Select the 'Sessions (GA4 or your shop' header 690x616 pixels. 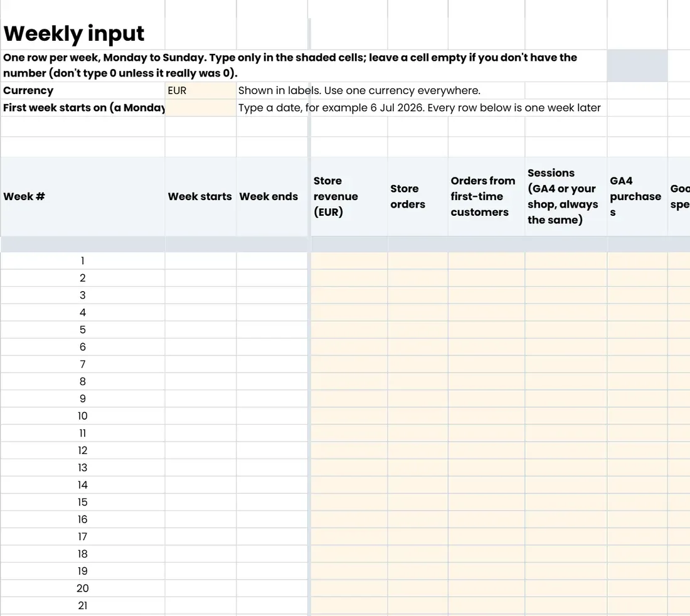(566, 196)
